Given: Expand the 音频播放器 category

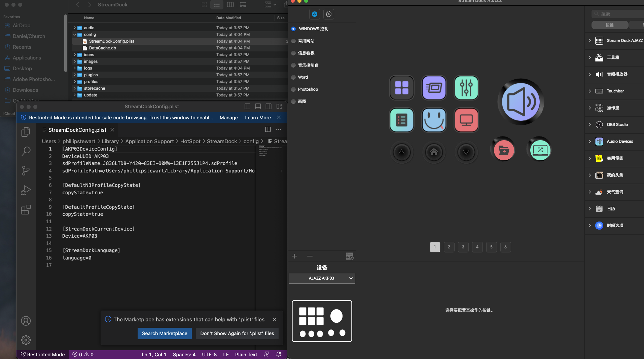Looking at the screenshot, I should 590,74.
